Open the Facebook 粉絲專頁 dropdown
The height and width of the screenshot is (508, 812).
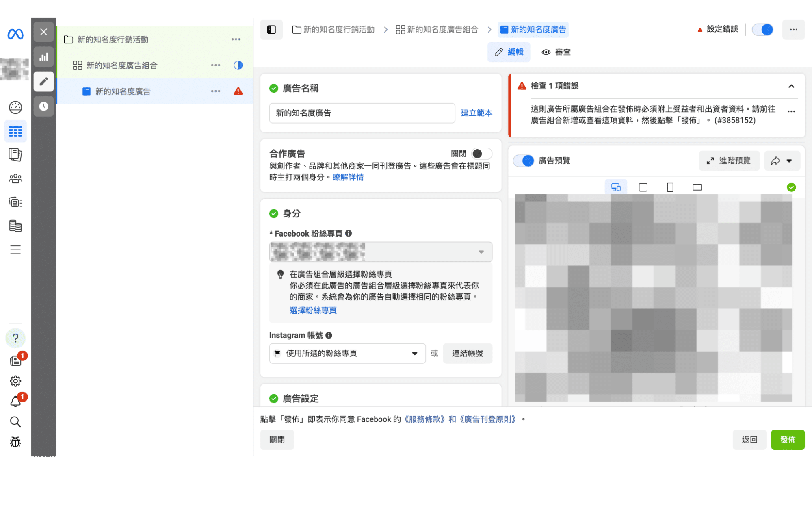pos(380,252)
